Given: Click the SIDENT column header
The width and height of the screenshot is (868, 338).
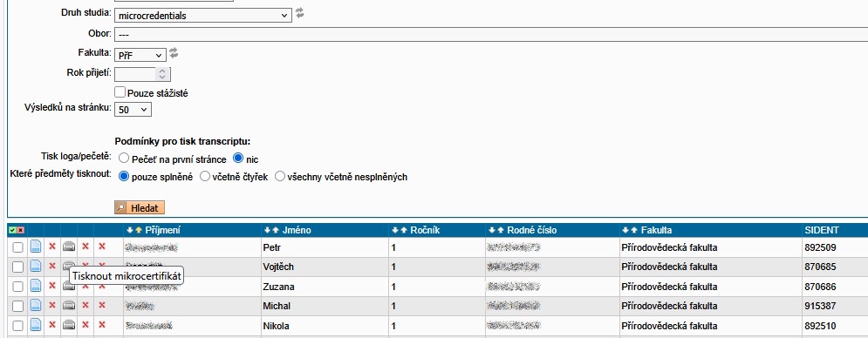Looking at the screenshot, I should coord(822,230).
